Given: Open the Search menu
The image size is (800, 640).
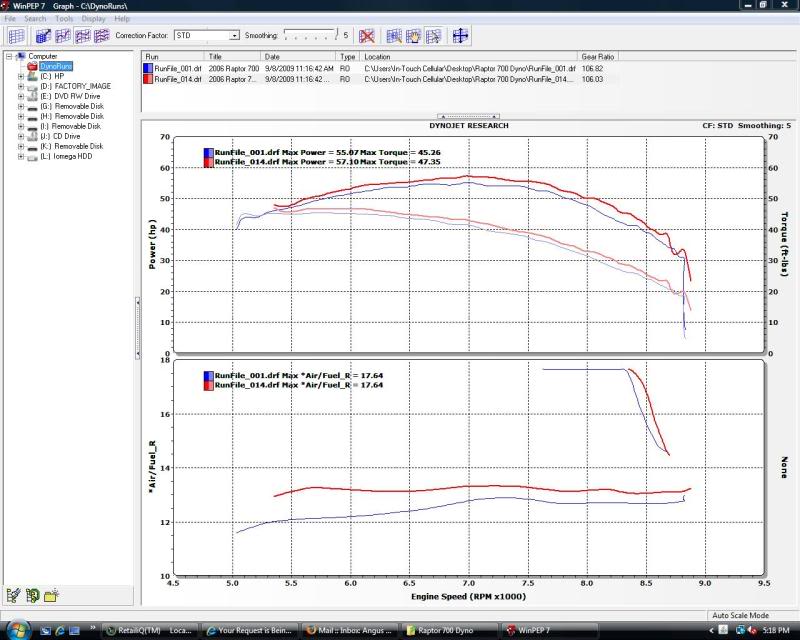Looking at the screenshot, I should [35, 18].
